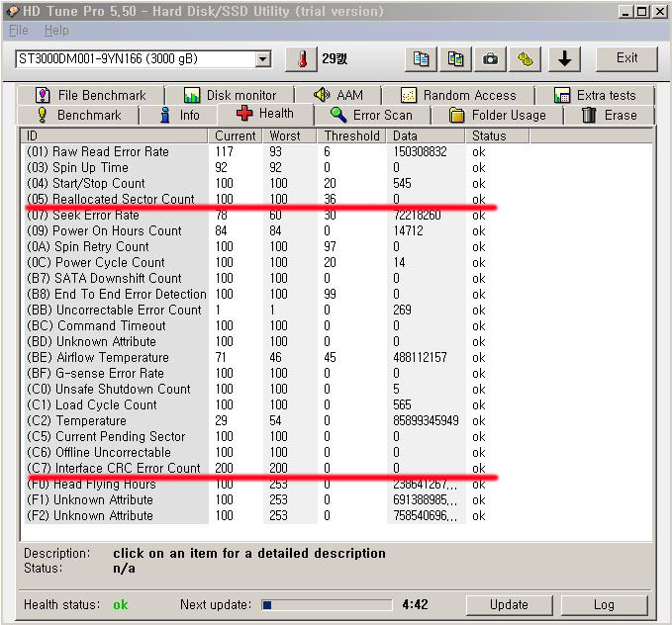Click the Next update progress bar
This screenshot has height=625, width=672.
point(327,605)
